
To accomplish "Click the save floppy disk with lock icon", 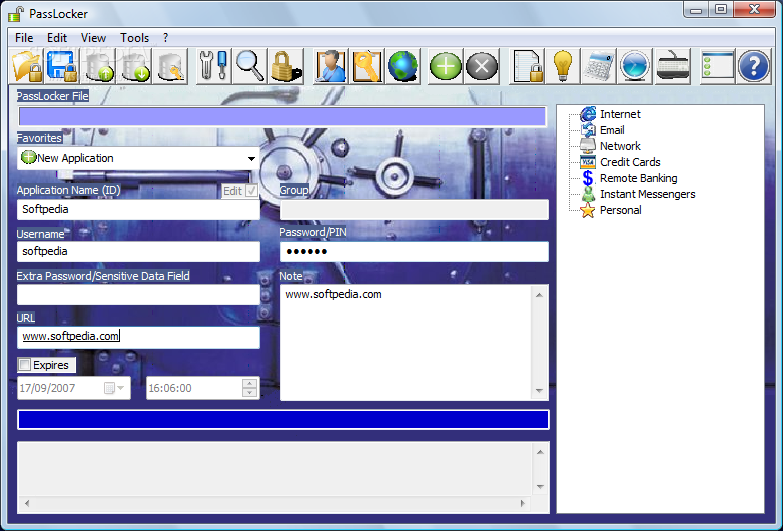I will click(62, 66).
